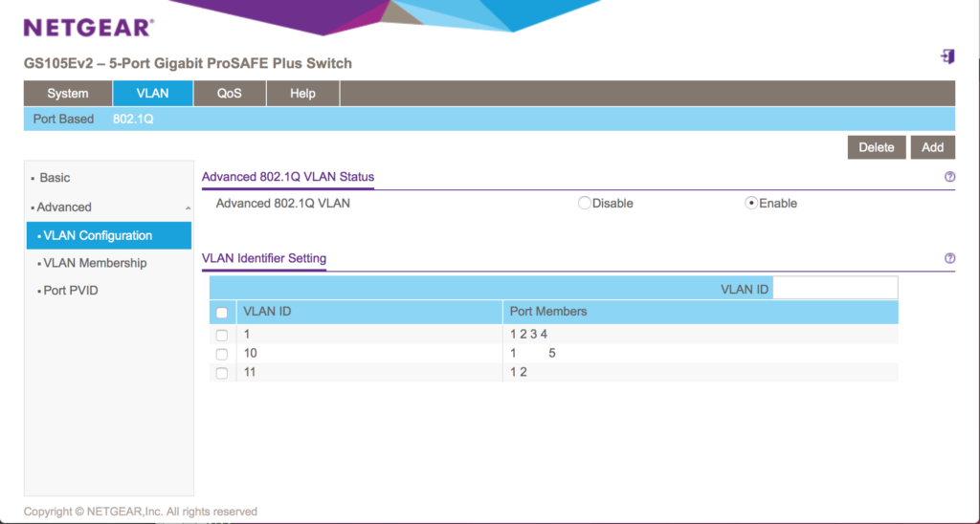Check the box for VLAN ID 1
The height and width of the screenshot is (524, 980).
click(x=221, y=336)
